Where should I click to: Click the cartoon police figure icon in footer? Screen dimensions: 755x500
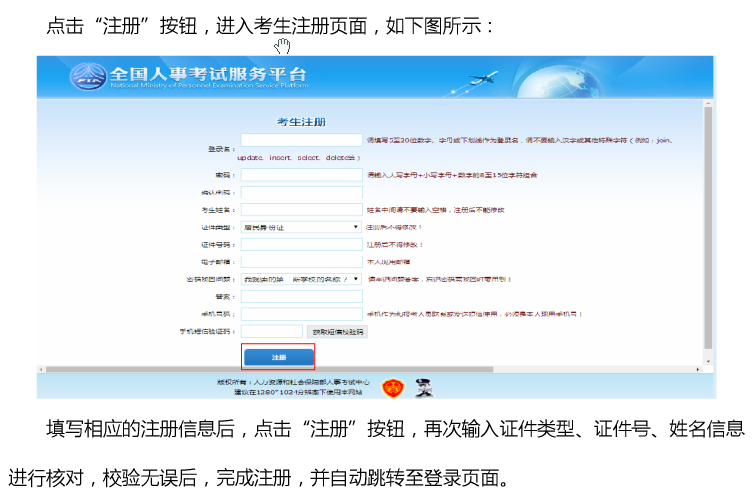(423, 385)
